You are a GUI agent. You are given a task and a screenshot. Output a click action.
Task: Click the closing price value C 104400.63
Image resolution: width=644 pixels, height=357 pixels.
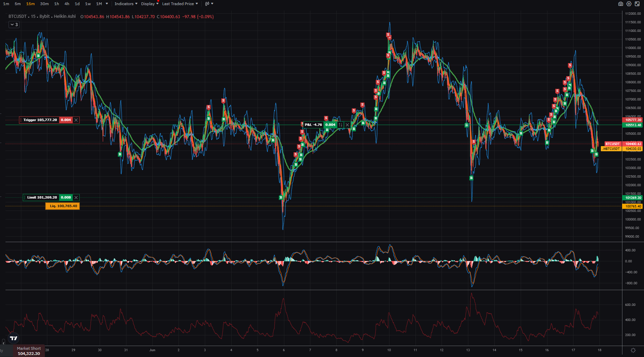point(168,17)
